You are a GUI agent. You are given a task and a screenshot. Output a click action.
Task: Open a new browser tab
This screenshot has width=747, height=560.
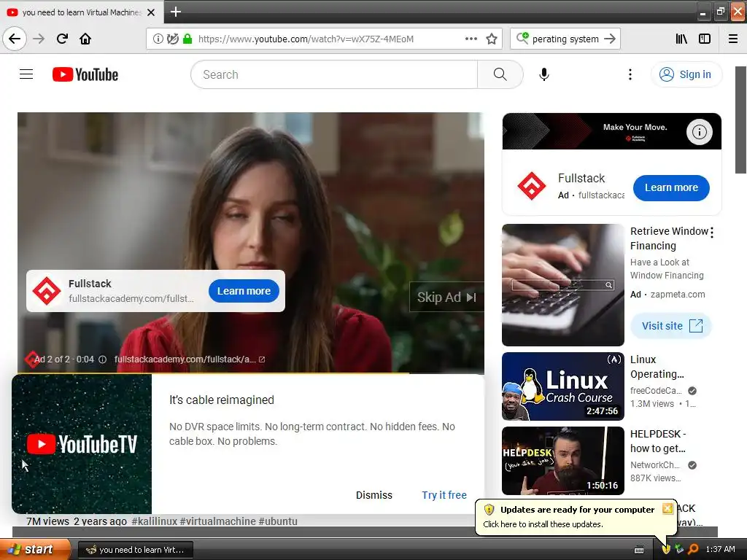(175, 12)
